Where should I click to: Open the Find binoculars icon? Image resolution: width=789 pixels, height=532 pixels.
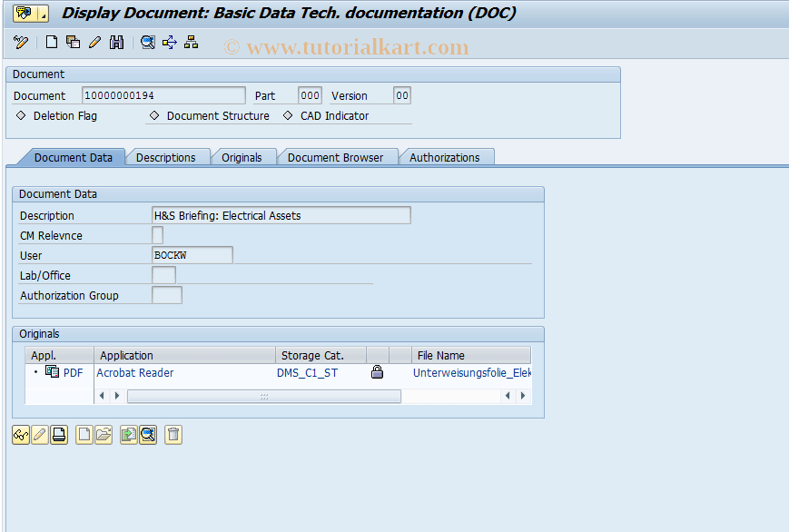pyautogui.click(x=117, y=42)
